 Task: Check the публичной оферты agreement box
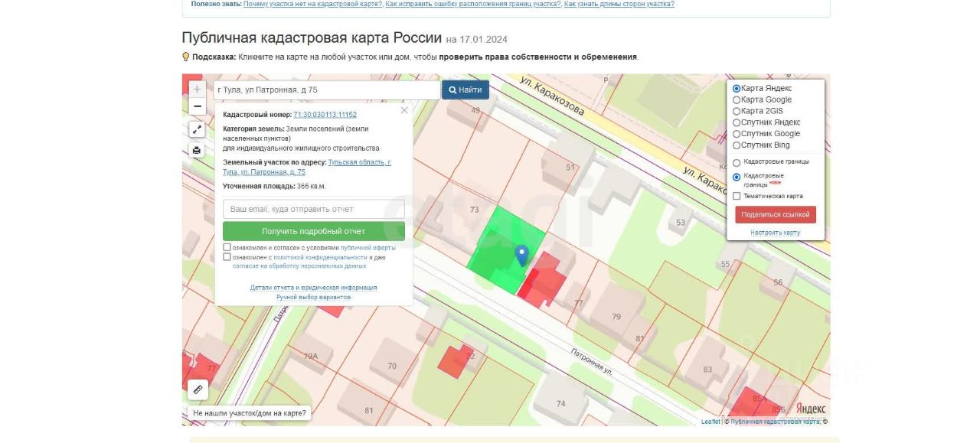[x=227, y=247]
